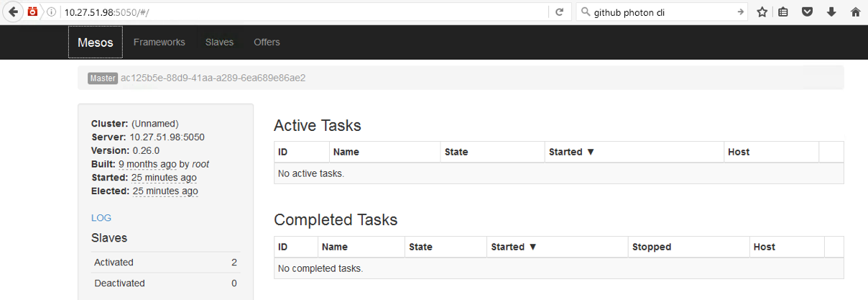Switch to the Slaves tab
The image size is (868, 300).
(219, 42)
